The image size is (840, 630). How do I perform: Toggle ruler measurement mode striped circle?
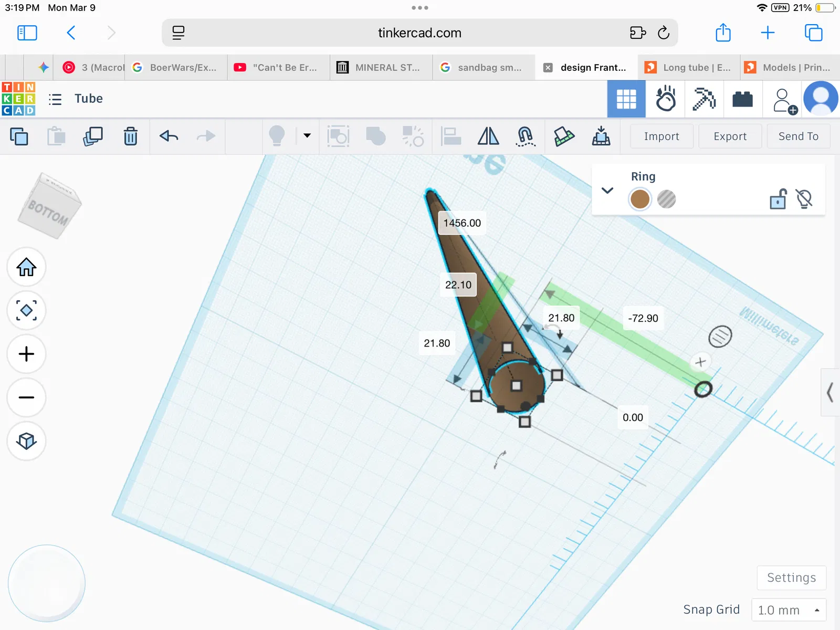tap(720, 337)
